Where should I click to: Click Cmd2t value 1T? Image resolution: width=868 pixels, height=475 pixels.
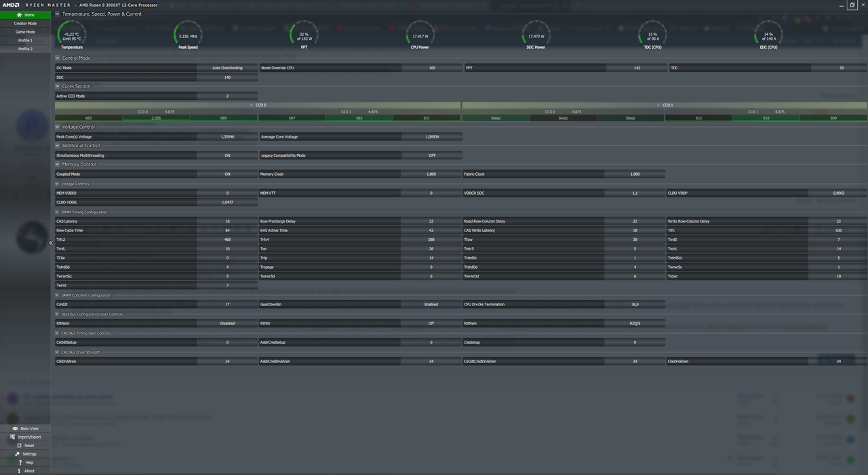click(x=227, y=305)
